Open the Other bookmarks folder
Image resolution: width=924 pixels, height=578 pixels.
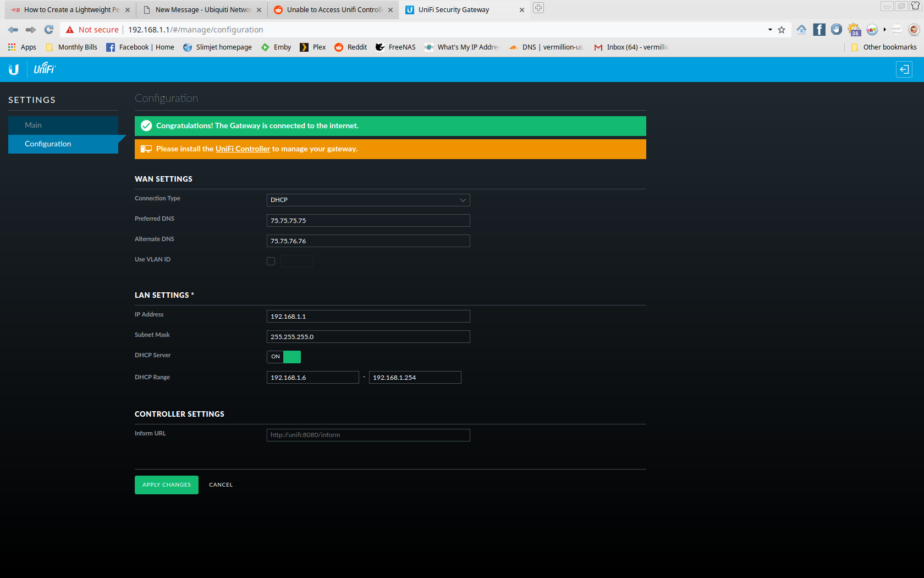click(883, 47)
